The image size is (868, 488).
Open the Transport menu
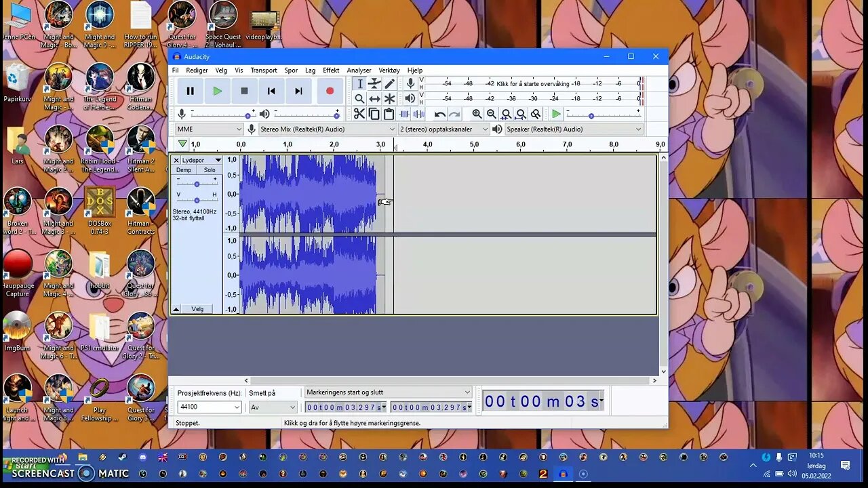pyautogui.click(x=264, y=70)
